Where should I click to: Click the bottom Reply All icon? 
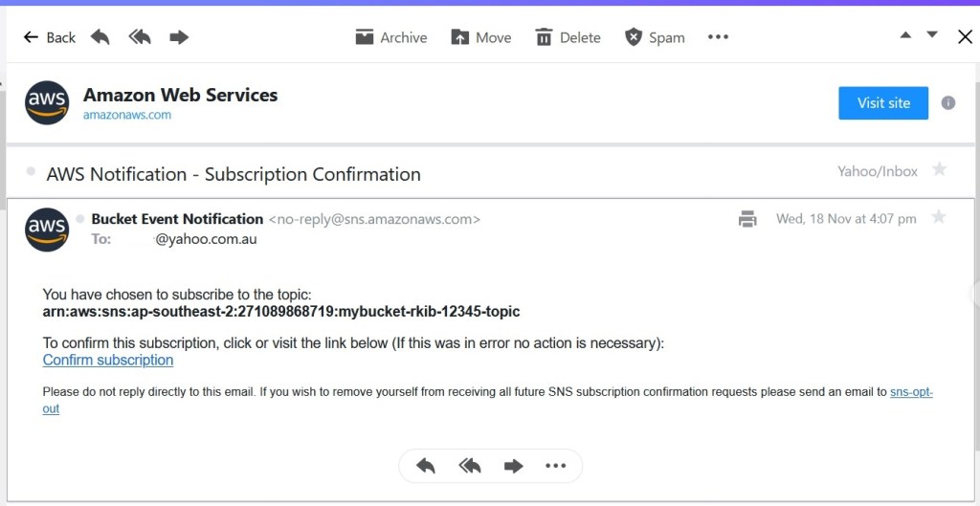470,466
